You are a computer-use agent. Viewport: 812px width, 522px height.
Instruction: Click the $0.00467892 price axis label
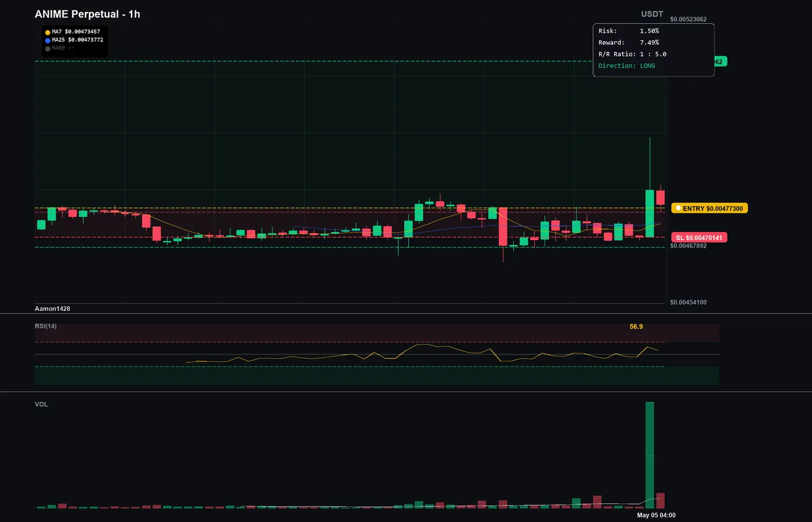[x=688, y=246]
